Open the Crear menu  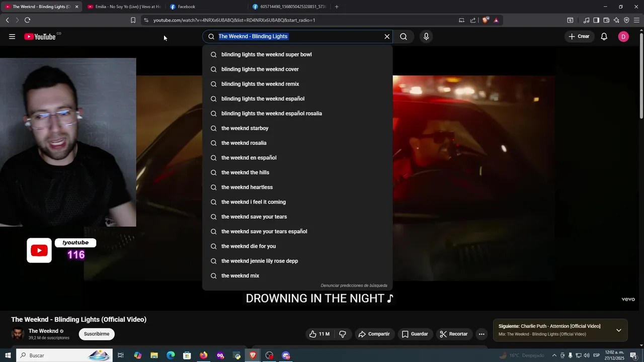point(579,36)
